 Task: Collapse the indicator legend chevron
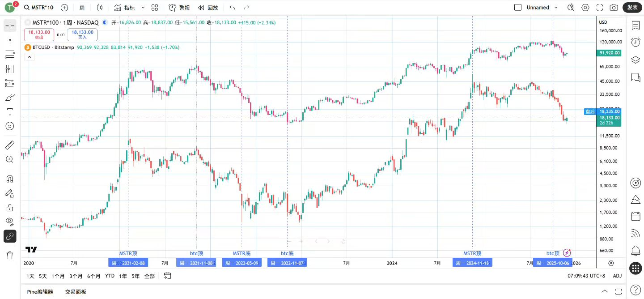point(29,57)
